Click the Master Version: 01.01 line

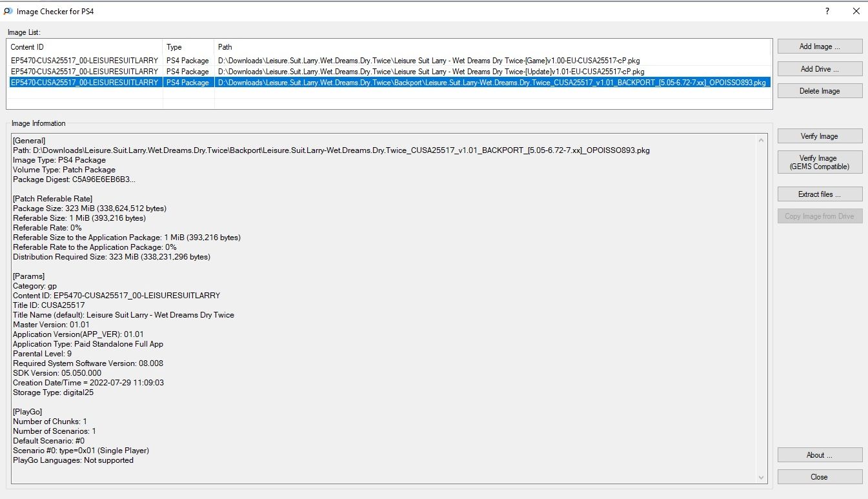[x=51, y=325]
